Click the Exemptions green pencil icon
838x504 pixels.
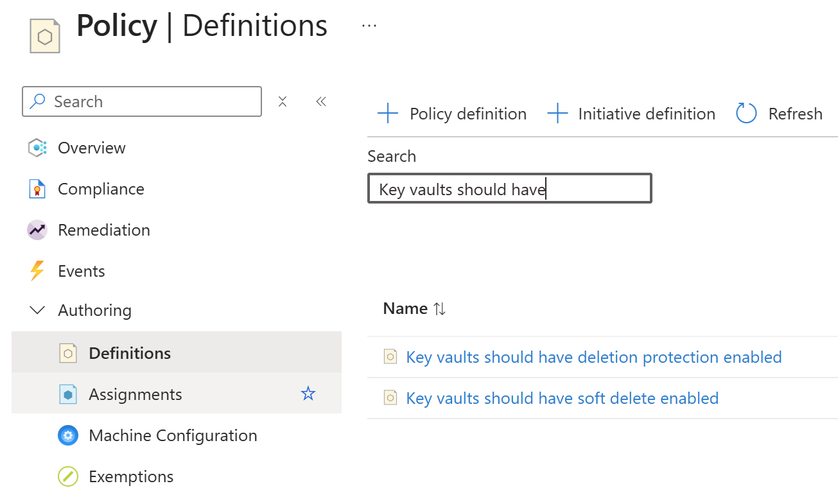[68, 476]
